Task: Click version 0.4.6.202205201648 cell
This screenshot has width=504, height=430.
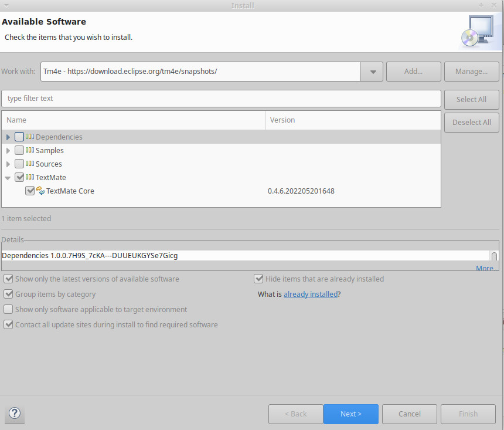Action: tap(301, 191)
